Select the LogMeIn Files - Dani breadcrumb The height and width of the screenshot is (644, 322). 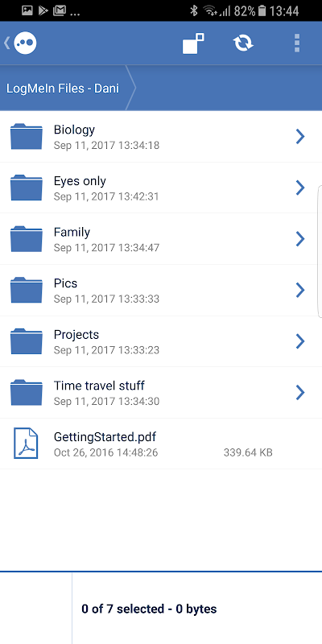63,88
